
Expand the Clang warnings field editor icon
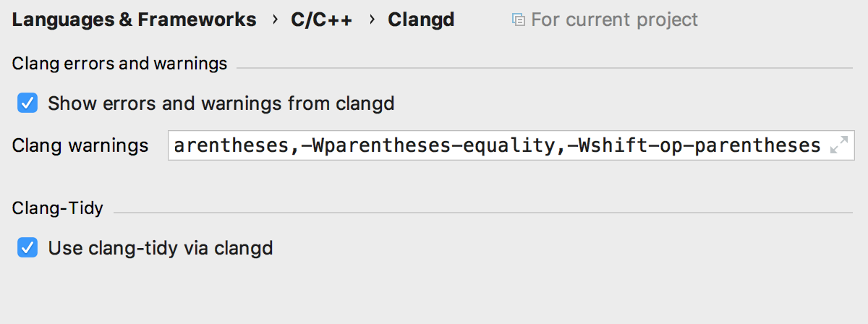coord(839,146)
